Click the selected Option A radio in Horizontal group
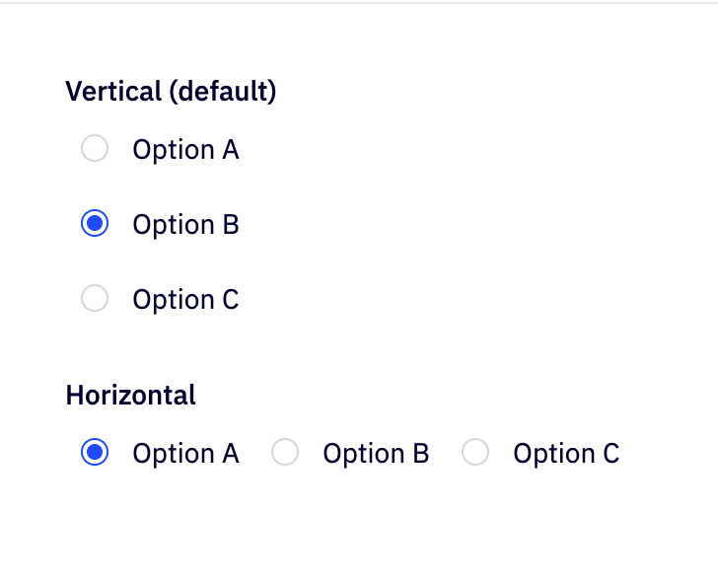Viewport: 718px width, 588px height. tap(94, 453)
